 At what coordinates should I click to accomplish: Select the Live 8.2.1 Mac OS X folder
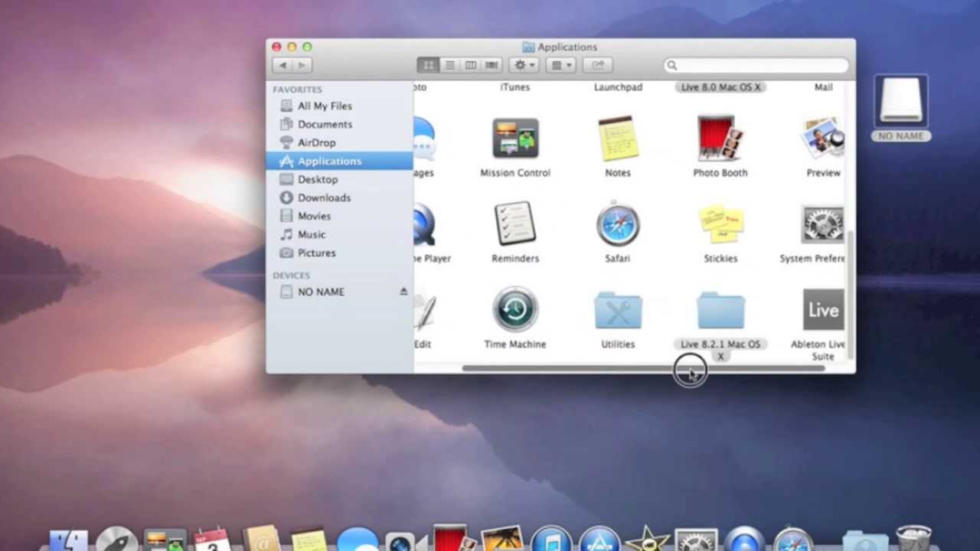(x=720, y=310)
